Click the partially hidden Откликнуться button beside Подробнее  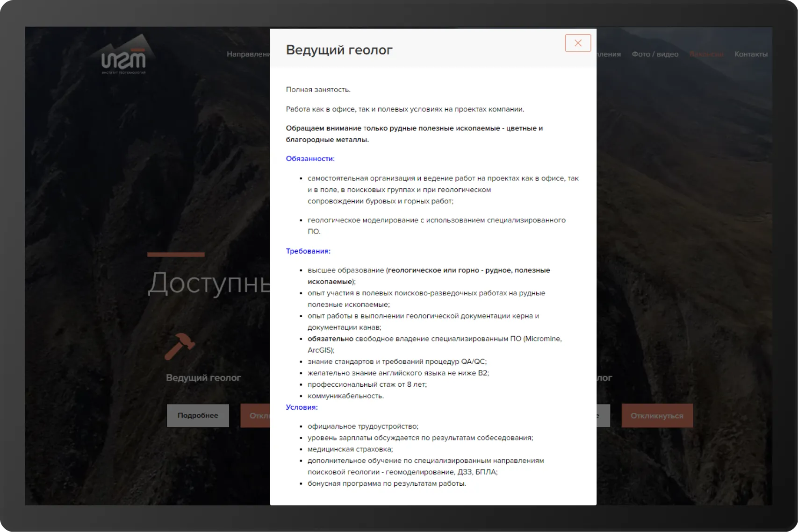click(255, 416)
